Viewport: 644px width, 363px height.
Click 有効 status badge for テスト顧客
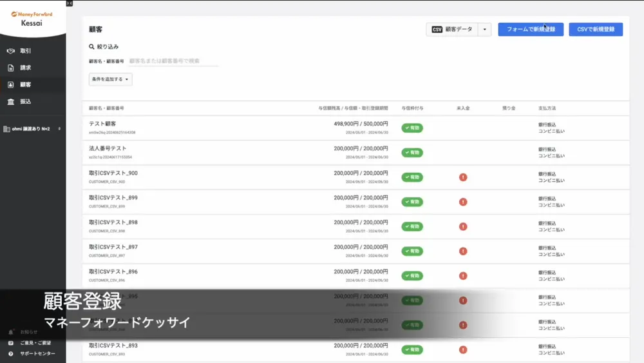(x=412, y=128)
